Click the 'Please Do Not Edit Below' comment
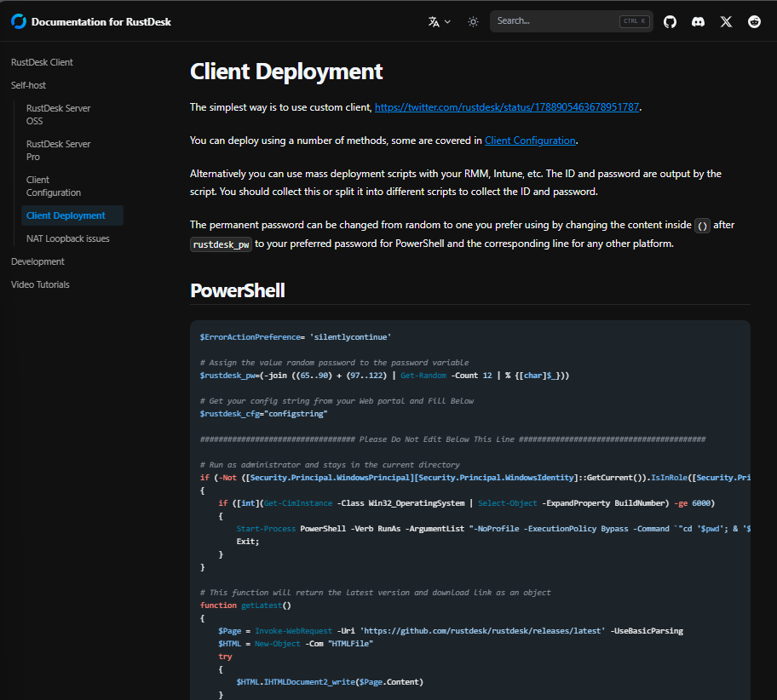777x700 pixels. pyautogui.click(x=452, y=439)
